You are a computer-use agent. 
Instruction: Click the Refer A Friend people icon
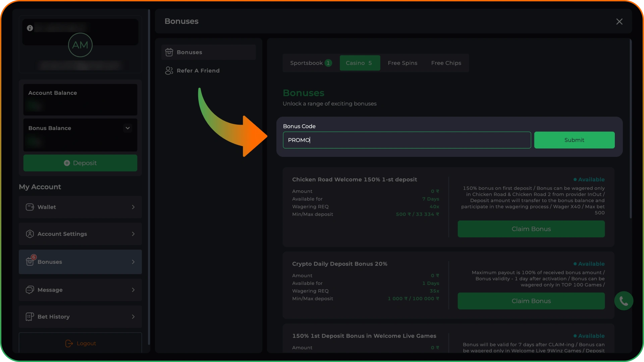point(169,71)
